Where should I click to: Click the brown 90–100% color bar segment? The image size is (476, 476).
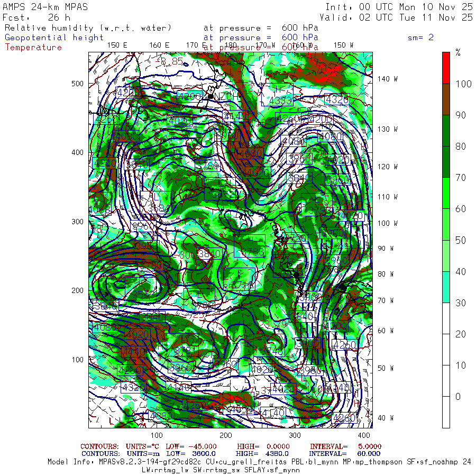[446, 99]
